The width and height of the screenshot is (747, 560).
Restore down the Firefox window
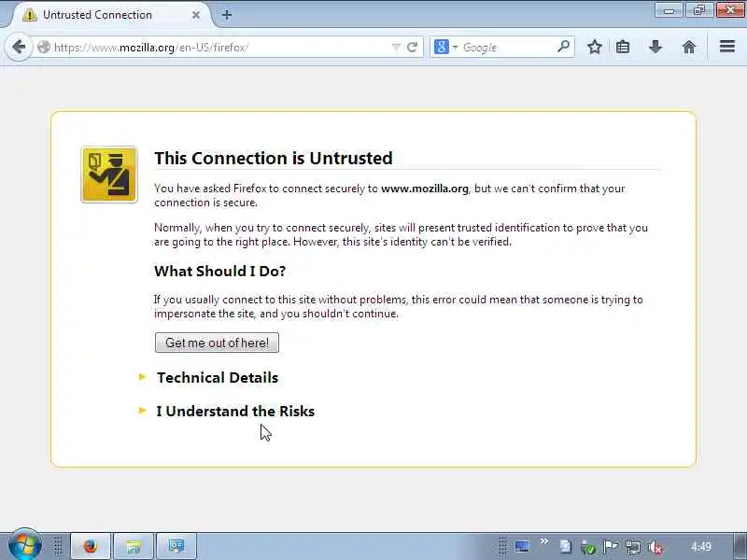tap(698, 10)
